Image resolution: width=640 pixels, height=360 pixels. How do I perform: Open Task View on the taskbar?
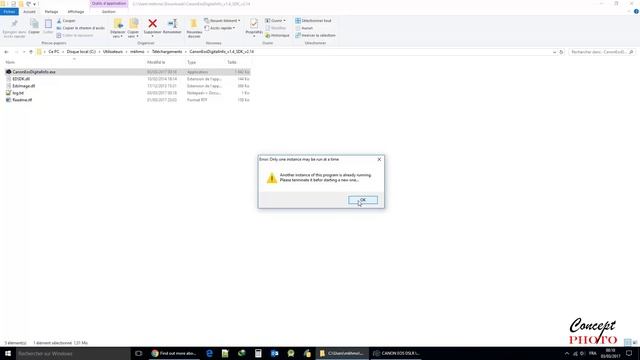[138, 353]
